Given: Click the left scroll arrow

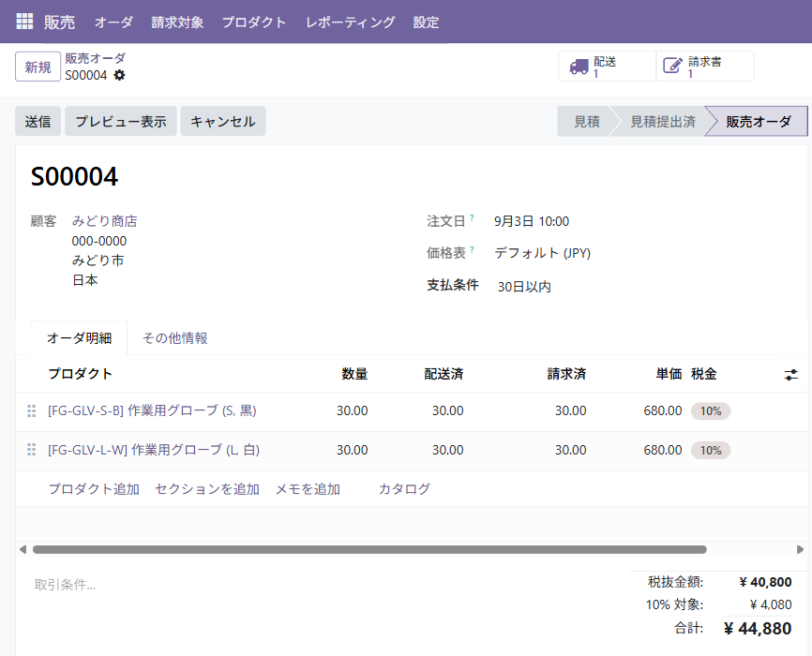Looking at the screenshot, I should 23,549.
